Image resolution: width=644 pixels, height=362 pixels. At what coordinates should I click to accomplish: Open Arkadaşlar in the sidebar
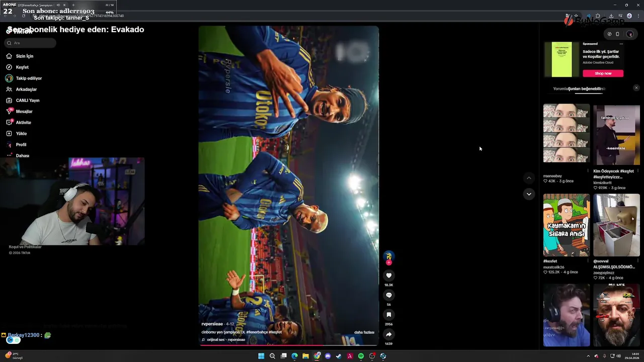(x=22, y=89)
